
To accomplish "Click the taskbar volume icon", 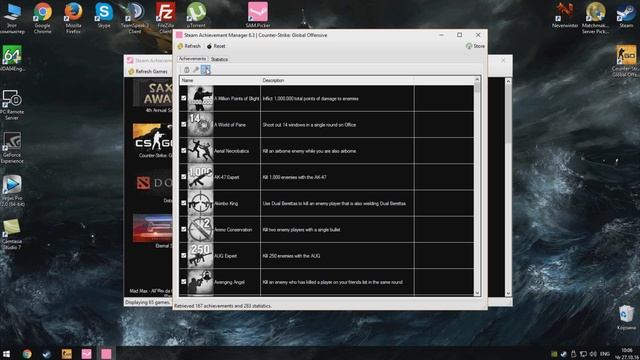I will click(x=593, y=353).
